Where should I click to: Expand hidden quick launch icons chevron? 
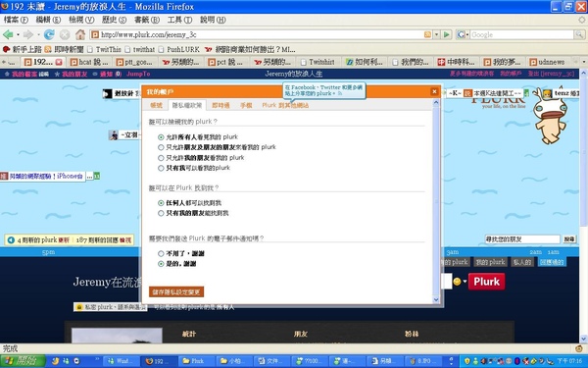97,359
